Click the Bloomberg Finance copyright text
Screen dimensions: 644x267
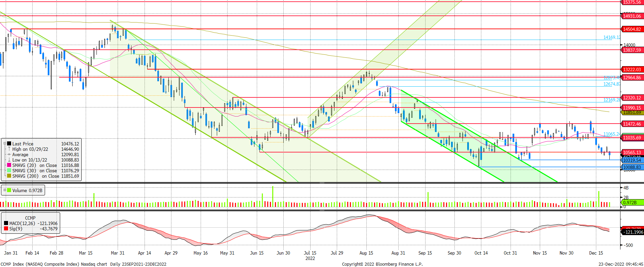coord(383,264)
